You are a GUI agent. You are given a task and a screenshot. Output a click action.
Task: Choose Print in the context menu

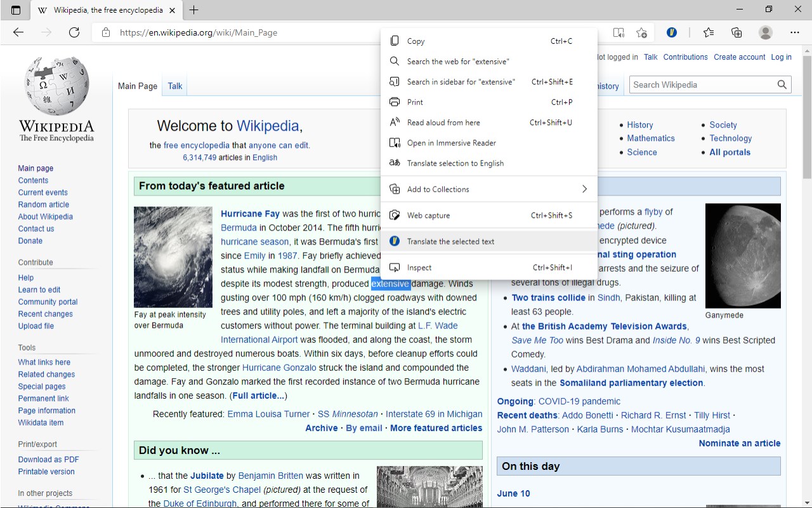(x=489, y=102)
